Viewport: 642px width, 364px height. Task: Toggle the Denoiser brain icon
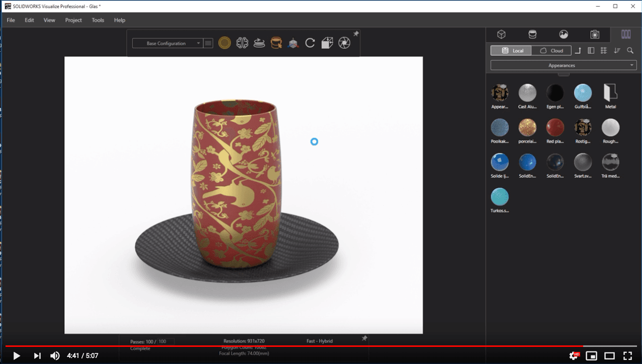click(x=242, y=43)
